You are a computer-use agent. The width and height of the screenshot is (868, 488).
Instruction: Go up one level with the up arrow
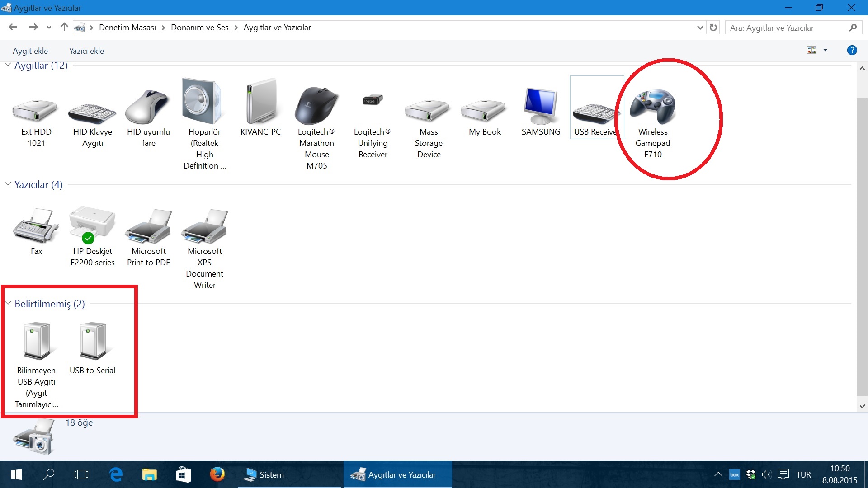(64, 27)
